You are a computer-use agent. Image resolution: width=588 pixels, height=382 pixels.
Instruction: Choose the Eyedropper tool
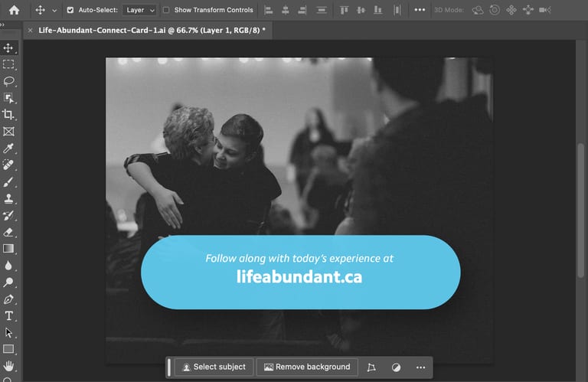pos(8,148)
